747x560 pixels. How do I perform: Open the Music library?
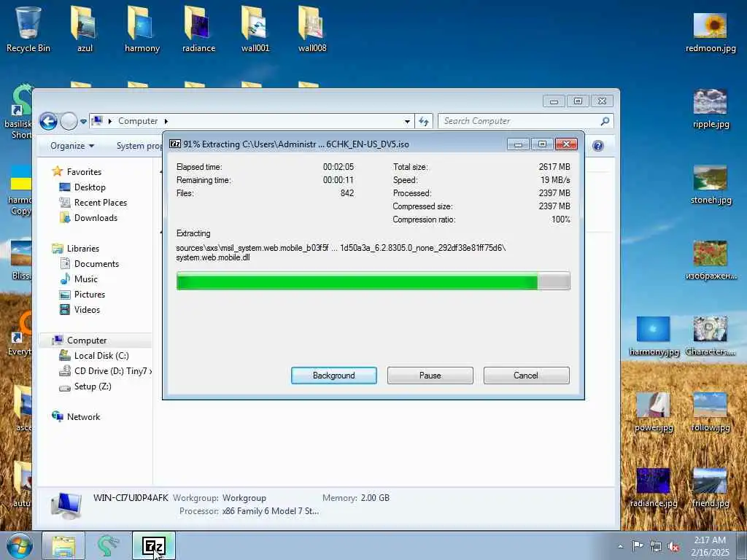pos(86,279)
